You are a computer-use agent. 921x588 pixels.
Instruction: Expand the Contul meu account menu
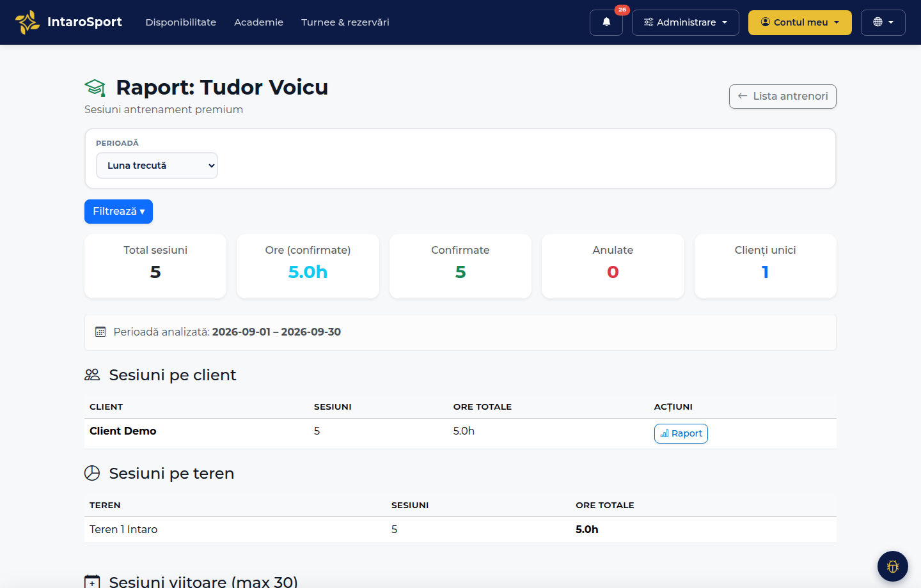point(800,22)
